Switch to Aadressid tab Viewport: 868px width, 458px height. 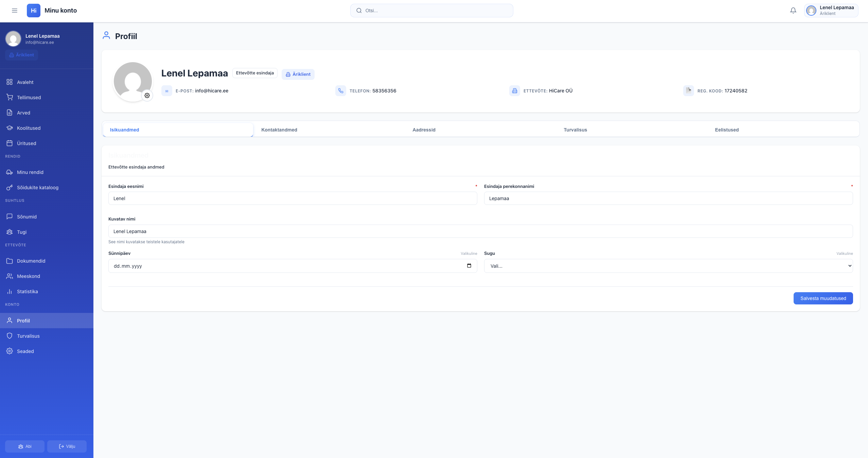point(424,130)
